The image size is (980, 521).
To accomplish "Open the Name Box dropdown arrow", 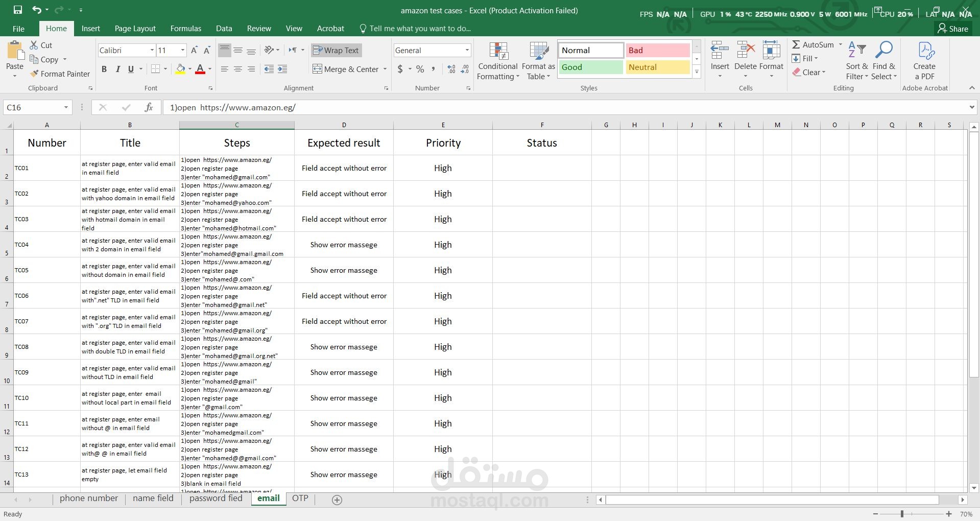I will 66,107.
